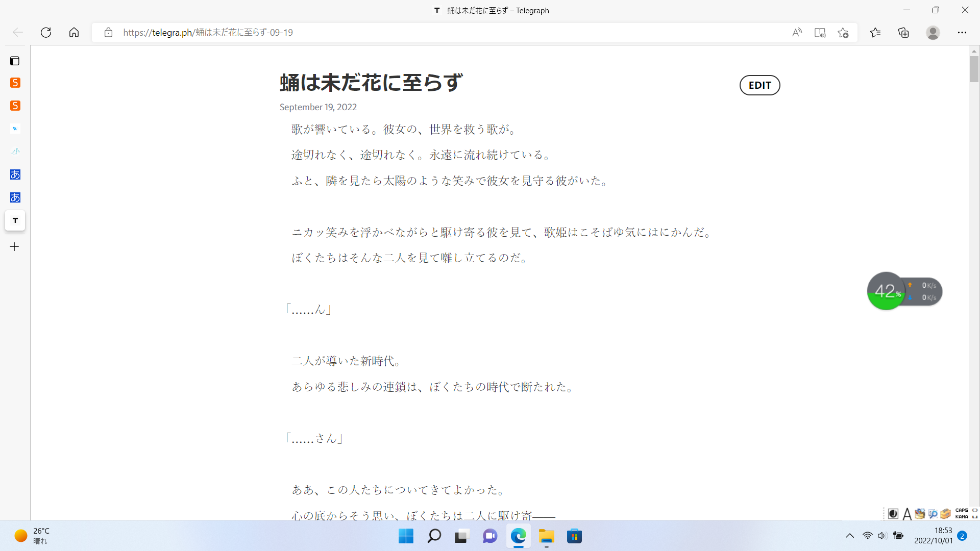Click the browser back arrow

tap(18, 33)
